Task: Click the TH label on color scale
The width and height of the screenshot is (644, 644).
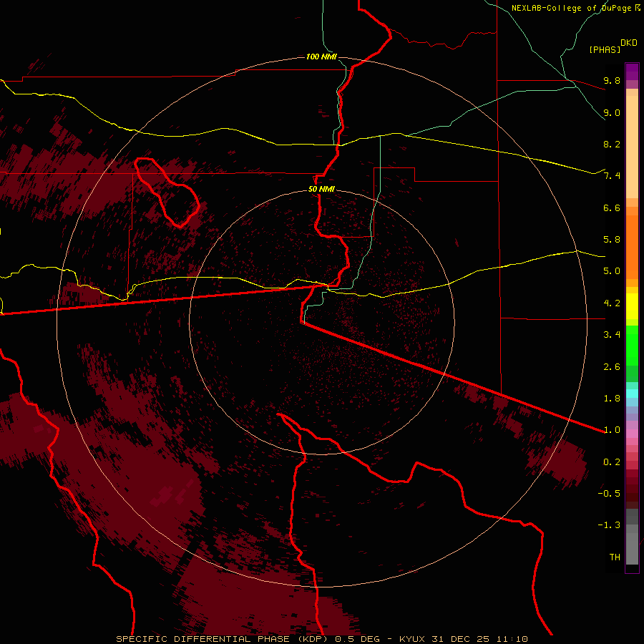Action: click(615, 557)
